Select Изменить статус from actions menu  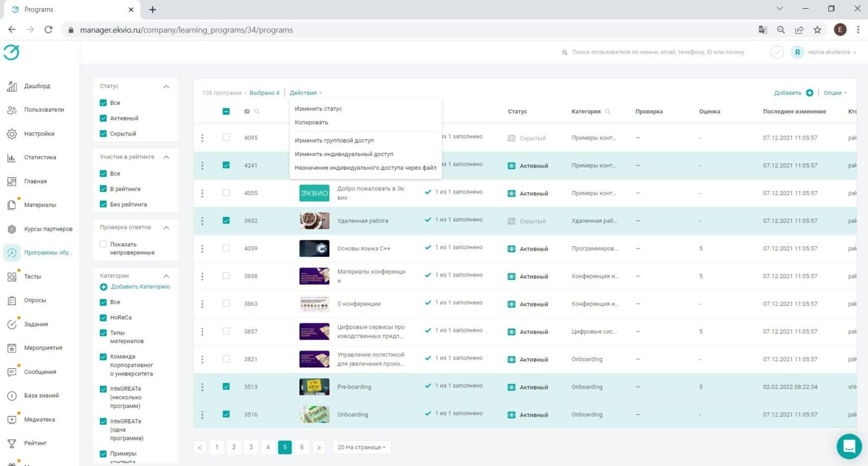coord(318,109)
